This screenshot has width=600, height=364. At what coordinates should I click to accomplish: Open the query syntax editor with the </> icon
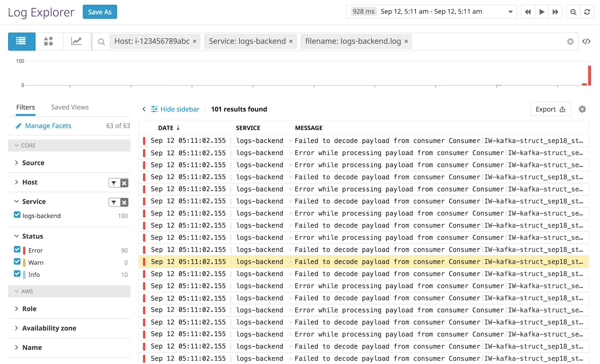(x=587, y=41)
